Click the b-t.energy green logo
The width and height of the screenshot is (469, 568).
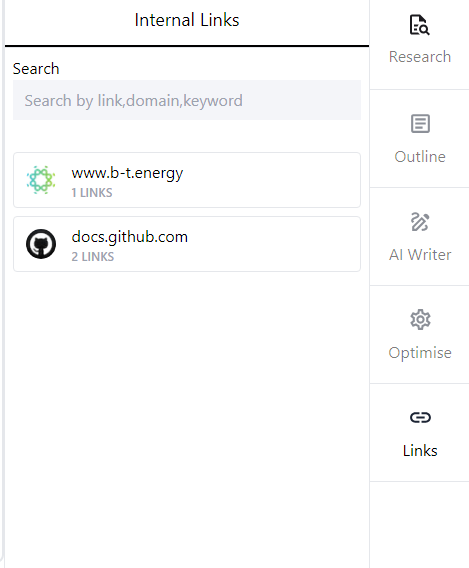pyautogui.click(x=41, y=180)
